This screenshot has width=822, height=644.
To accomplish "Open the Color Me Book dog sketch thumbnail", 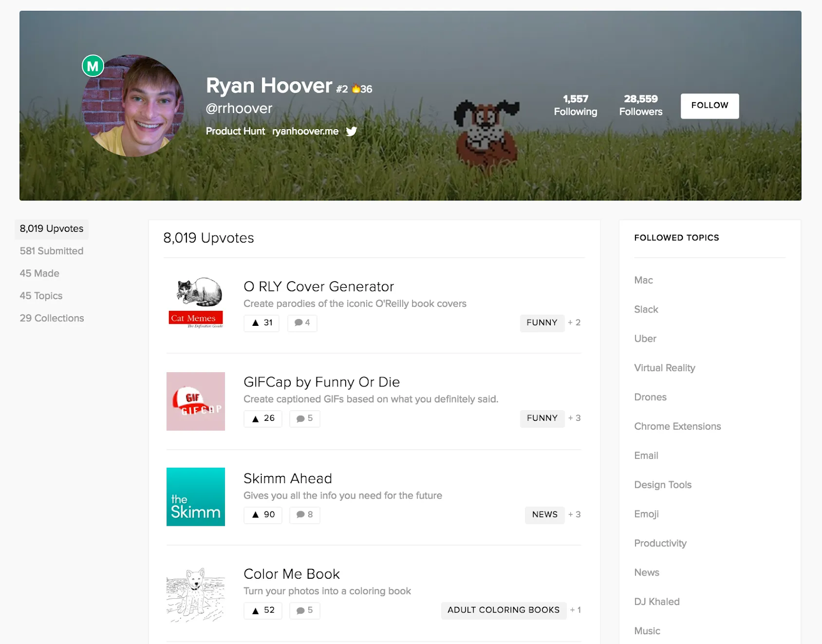I will (x=196, y=595).
